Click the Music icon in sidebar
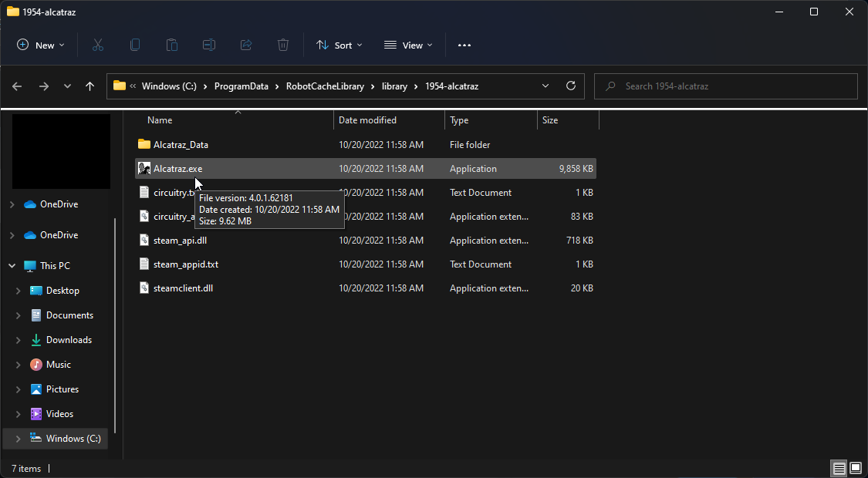Viewport: 868px width, 478px height. [x=36, y=365]
